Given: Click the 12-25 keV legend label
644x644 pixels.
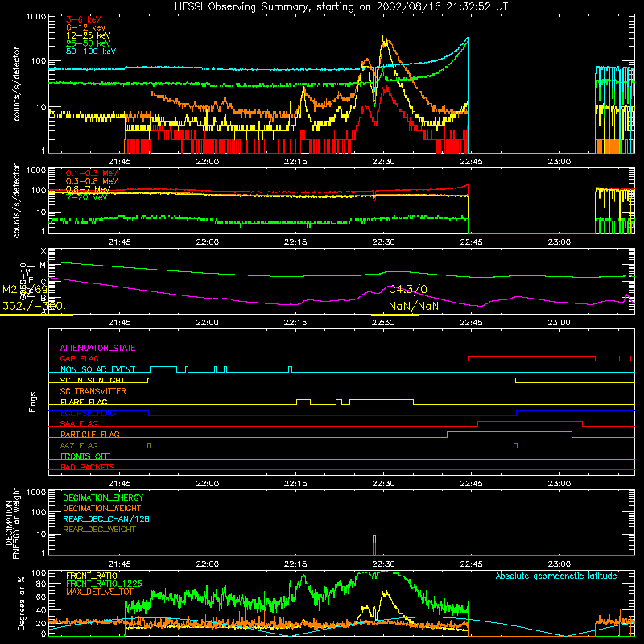Looking at the screenshot, I should (x=89, y=35).
